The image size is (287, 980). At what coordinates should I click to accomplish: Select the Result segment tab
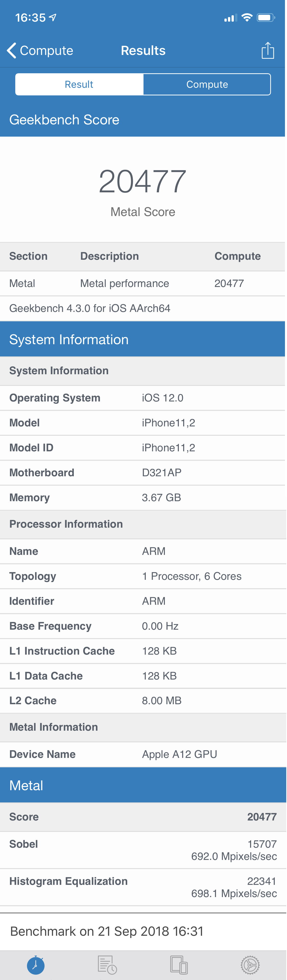point(79,84)
